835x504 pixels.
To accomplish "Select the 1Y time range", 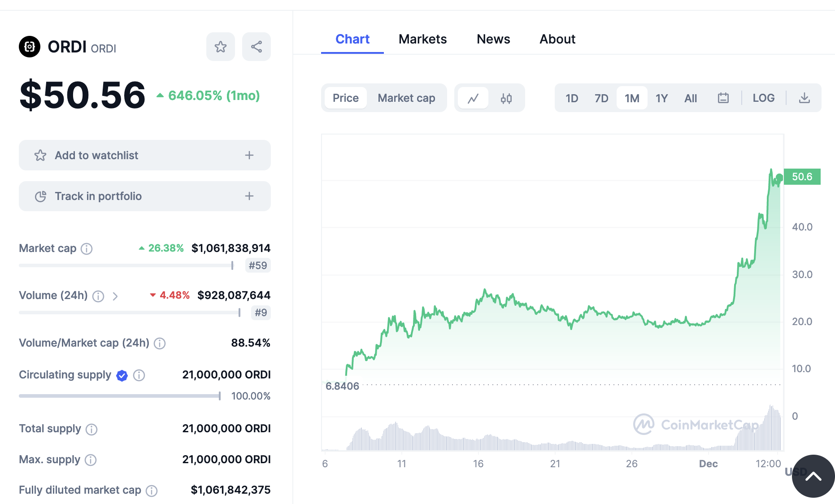I will [x=661, y=98].
